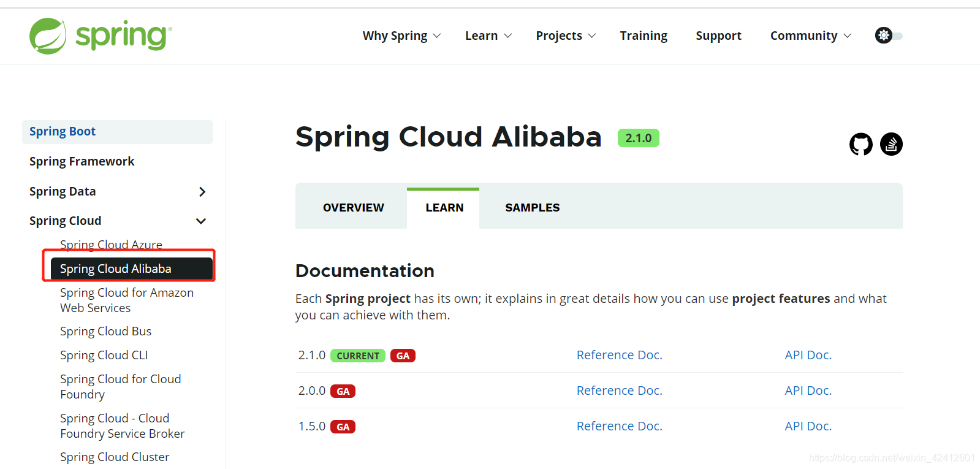Viewport: 980px width, 469px height.
Task: Open API Doc. for version 2.0.0
Action: coord(808,391)
